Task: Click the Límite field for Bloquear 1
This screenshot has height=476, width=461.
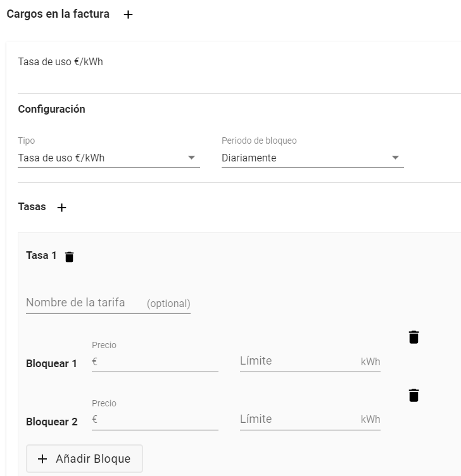Action: [310, 361]
